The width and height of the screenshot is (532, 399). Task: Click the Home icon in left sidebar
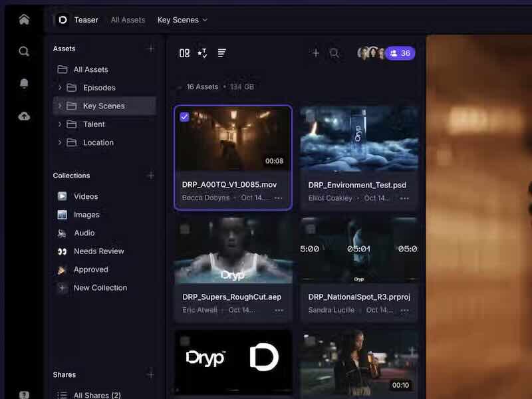[x=24, y=19]
